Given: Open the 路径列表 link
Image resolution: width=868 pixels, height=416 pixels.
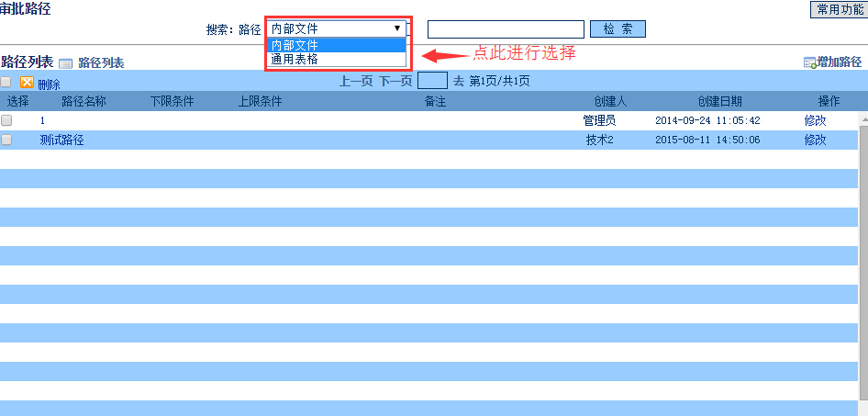Looking at the screenshot, I should coord(101,63).
